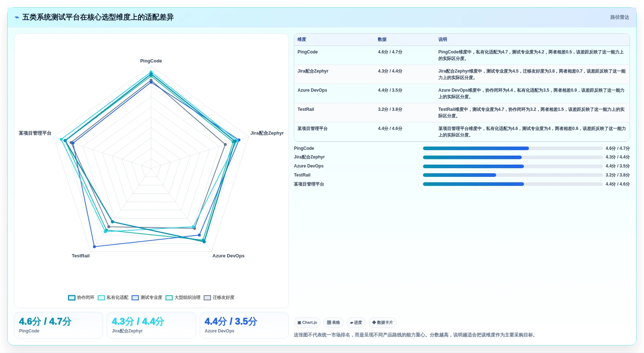Screen dimensions: 644x353
Task: Click the PingCode radar axis label
Action: click(x=151, y=61)
